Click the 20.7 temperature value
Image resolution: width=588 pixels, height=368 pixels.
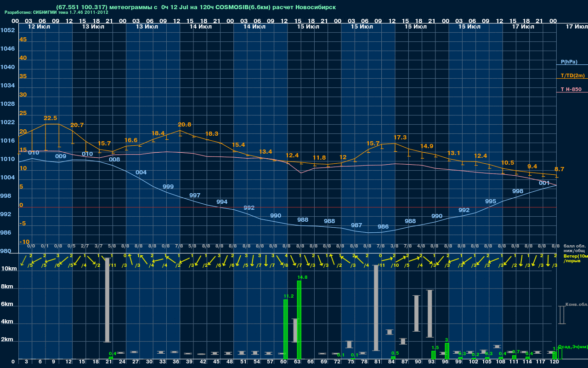click(77, 125)
